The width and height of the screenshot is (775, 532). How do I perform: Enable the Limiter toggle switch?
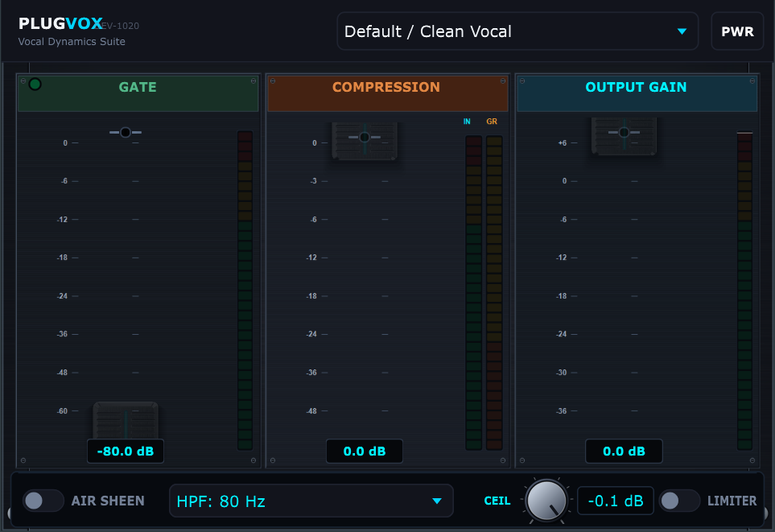(x=679, y=501)
